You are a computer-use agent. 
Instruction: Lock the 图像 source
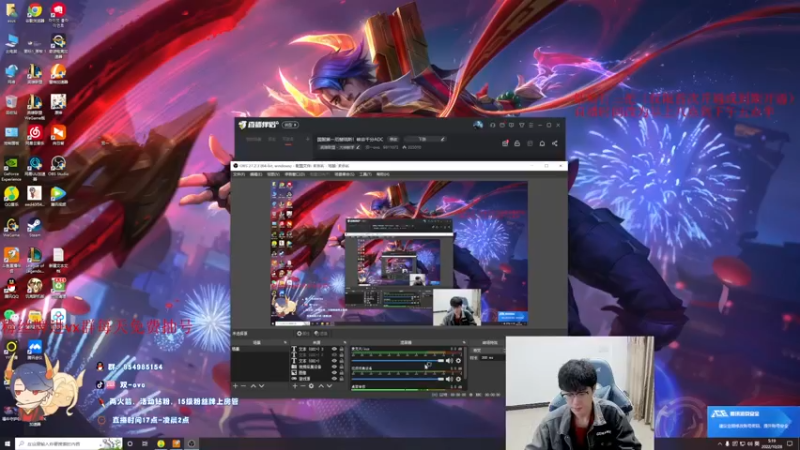pos(341,372)
